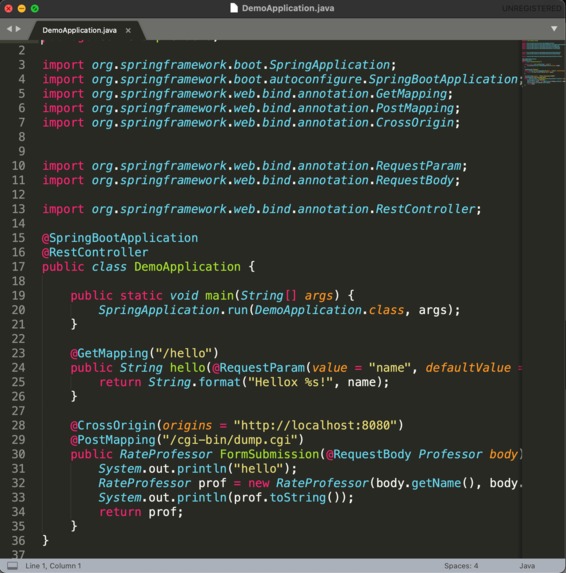The width and height of the screenshot is (566, 573).
Task: Click the @GetMapping("/hello") annotation line
Action: (x=144, y=353)
